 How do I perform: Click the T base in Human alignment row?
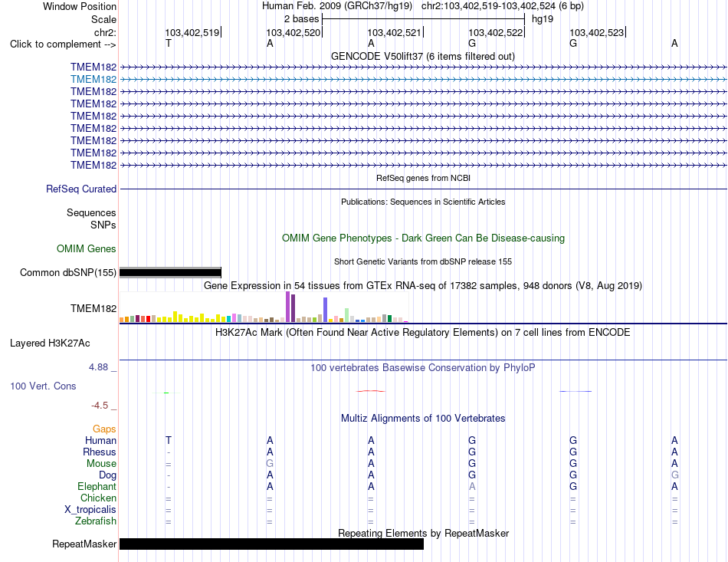(169, 440)
